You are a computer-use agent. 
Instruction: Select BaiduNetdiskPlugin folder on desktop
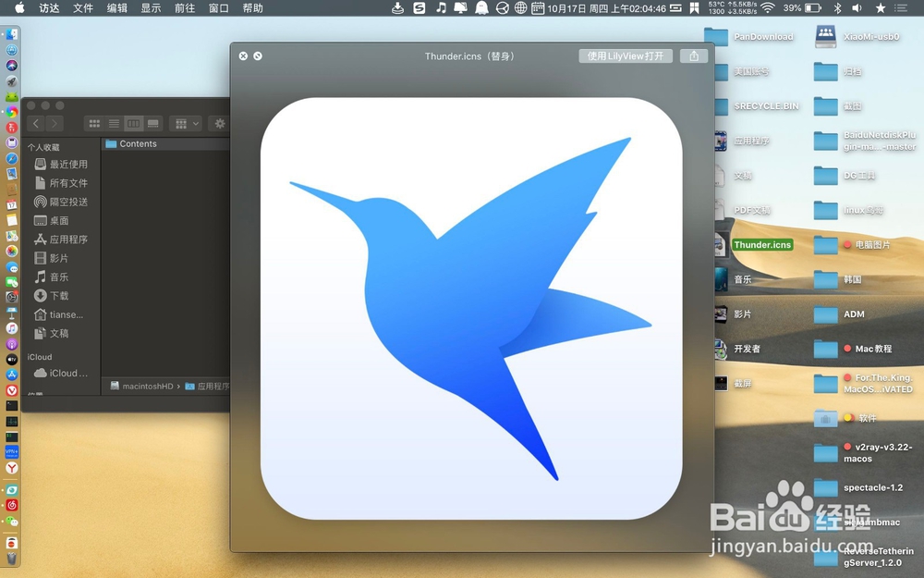click(865, 141)
